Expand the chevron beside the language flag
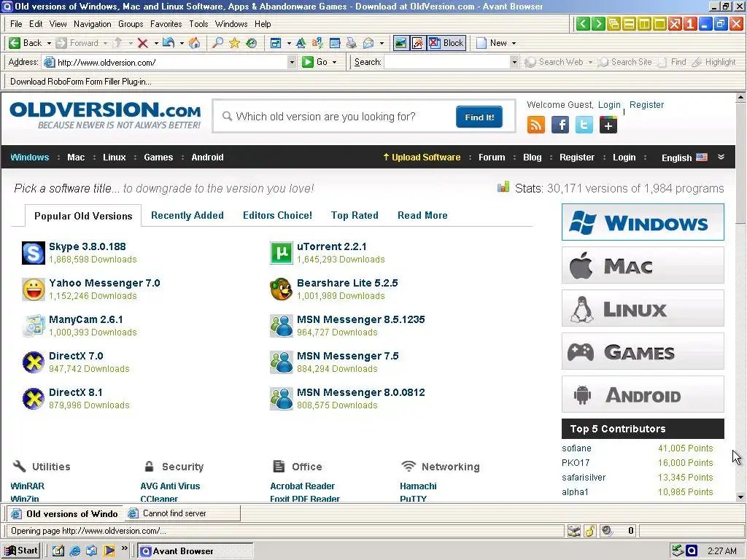The width and height of the screenshot is (747, 560). [721, 157]
